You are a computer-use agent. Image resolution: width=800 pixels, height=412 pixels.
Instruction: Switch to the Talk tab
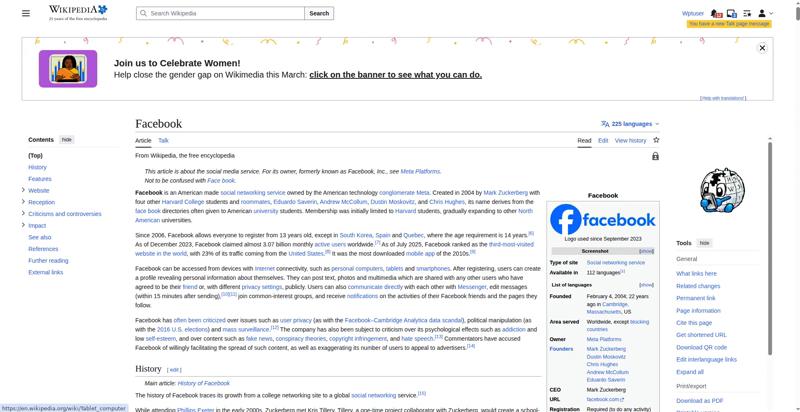[163, 141]
